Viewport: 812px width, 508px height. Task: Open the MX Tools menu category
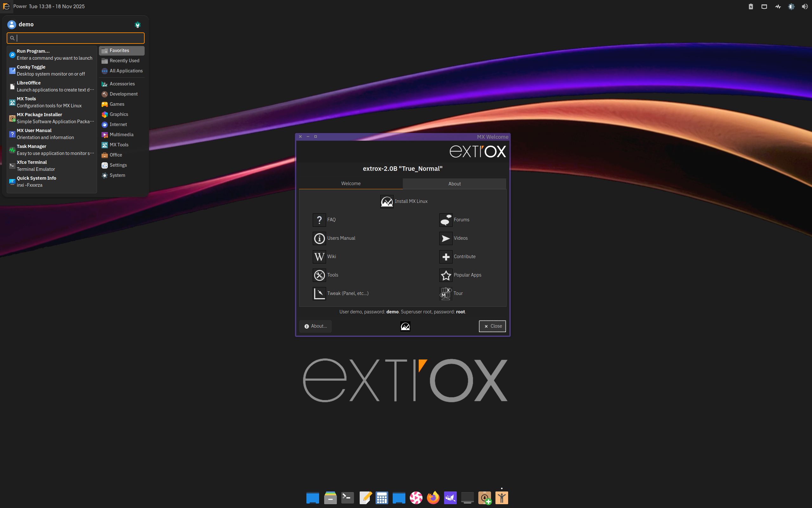pyautogui.click(x=121, y=145)
